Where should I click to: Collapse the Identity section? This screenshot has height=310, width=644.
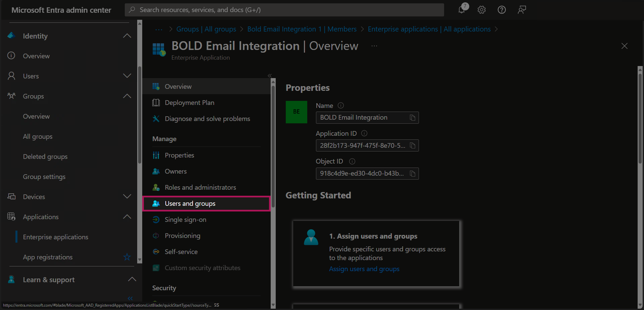(127, 36)
